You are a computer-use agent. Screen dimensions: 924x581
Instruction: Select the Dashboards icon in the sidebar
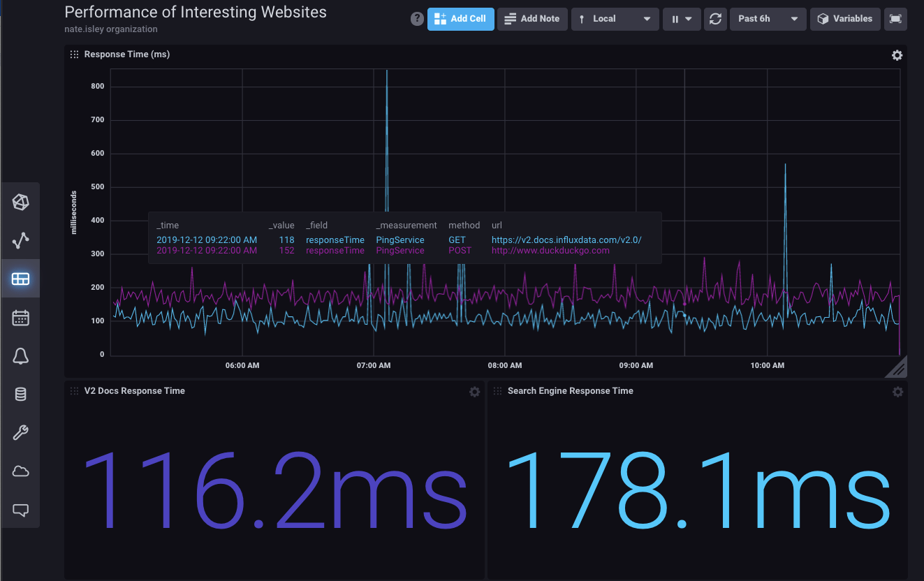[20, 278]
